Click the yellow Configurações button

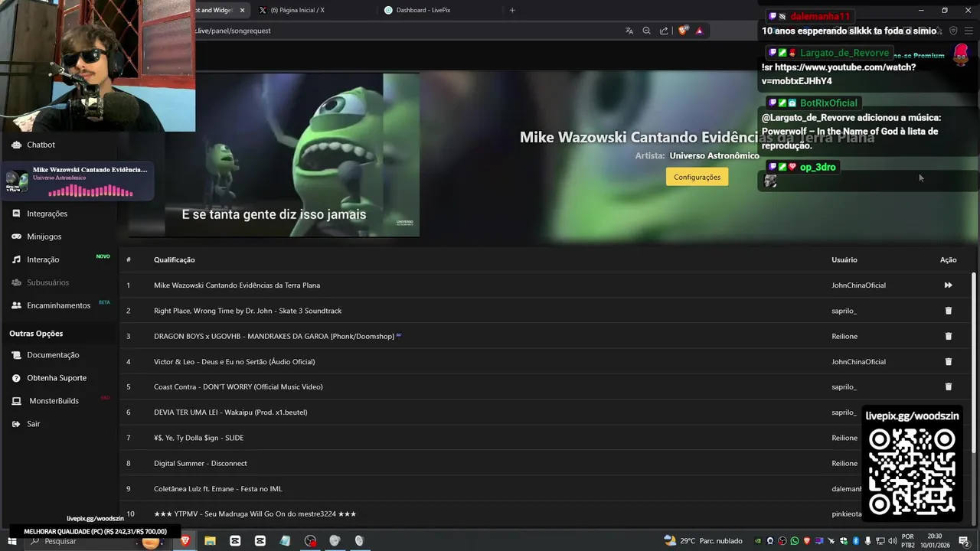coord(697,177)
